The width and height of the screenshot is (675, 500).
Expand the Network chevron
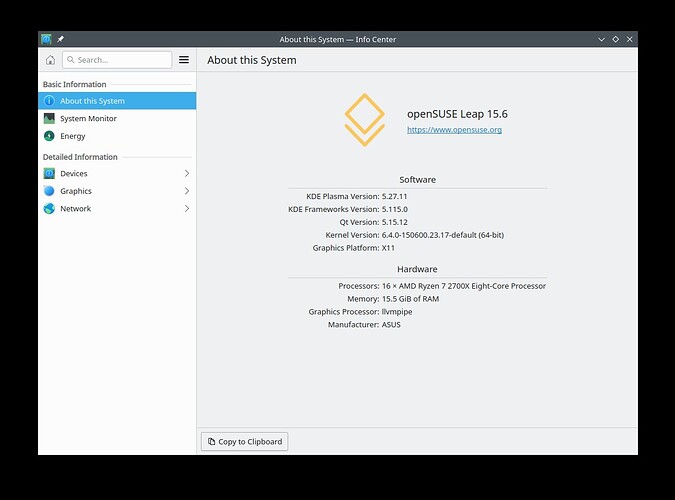pyautogui.click(x=187, y=208)
